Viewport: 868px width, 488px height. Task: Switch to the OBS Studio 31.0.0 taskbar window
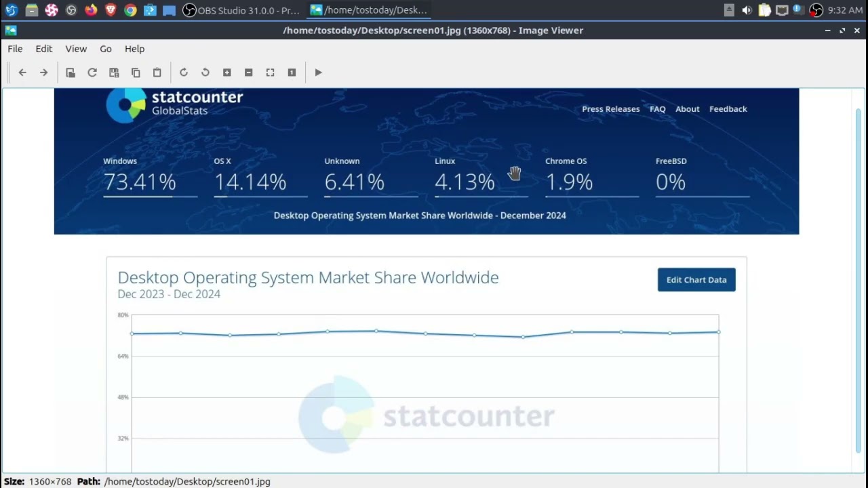[x=241, y=10]
